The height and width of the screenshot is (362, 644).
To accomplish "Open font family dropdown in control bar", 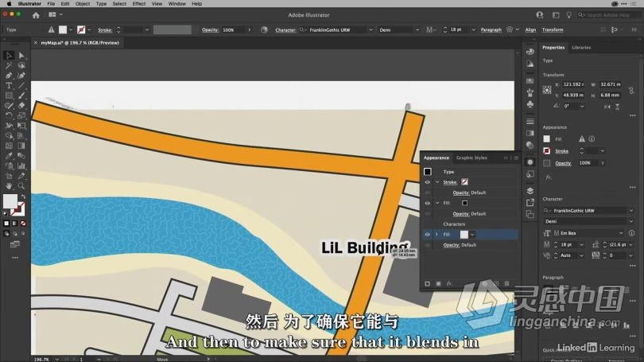I will pyautogui.click(x=370, y=29).
